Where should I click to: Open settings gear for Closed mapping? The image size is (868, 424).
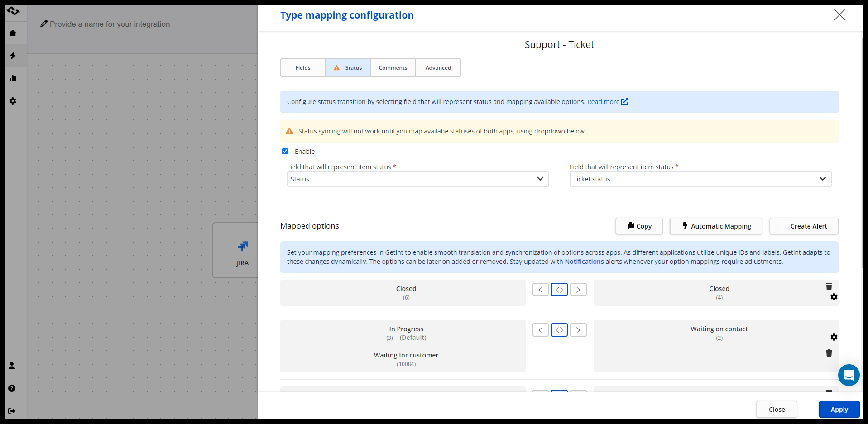834,297
